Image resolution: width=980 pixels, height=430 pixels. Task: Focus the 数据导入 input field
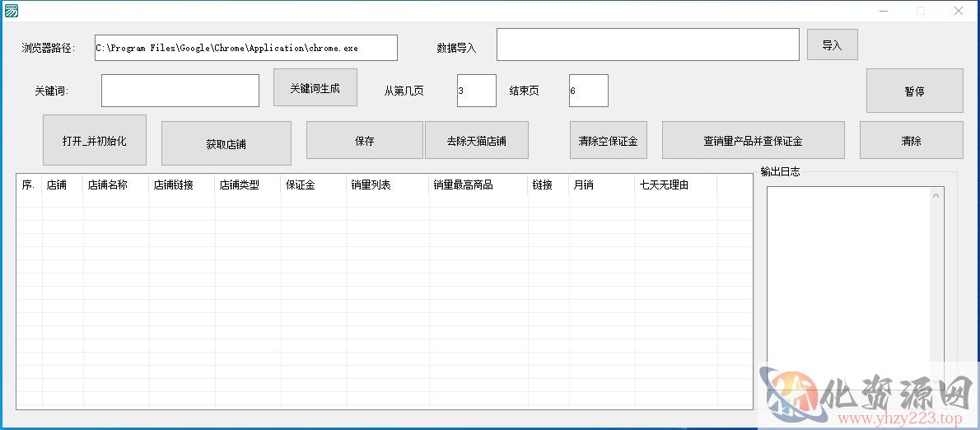point(648,44)
